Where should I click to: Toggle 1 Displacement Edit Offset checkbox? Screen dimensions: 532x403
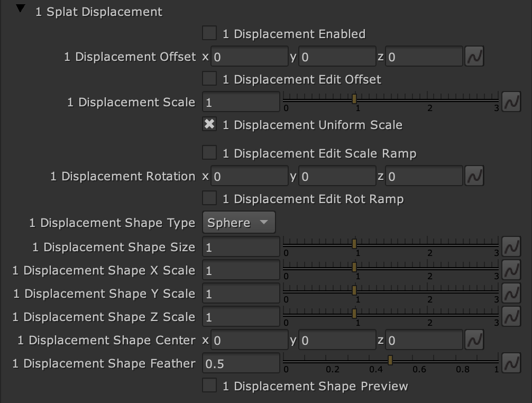tap(209, 79)
